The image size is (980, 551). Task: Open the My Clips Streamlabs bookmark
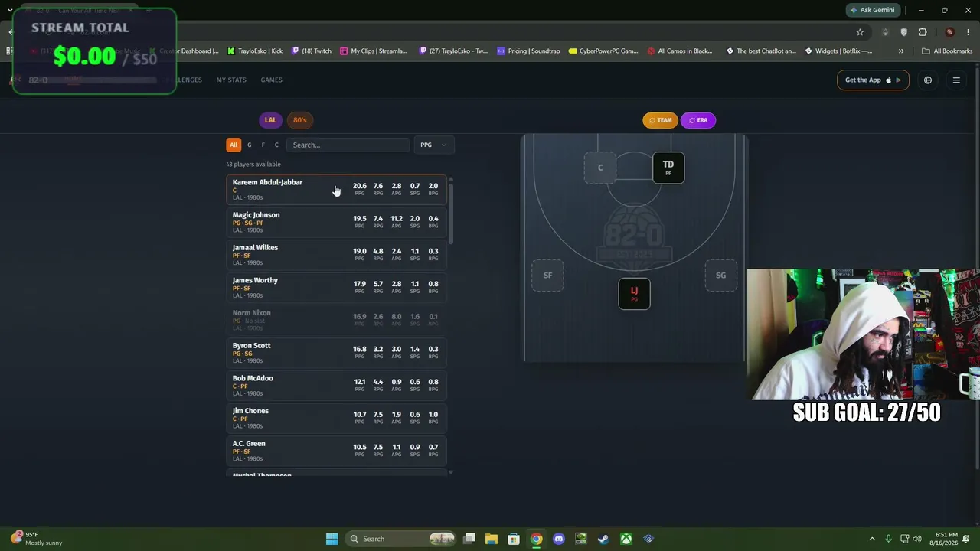pos(374,51)
